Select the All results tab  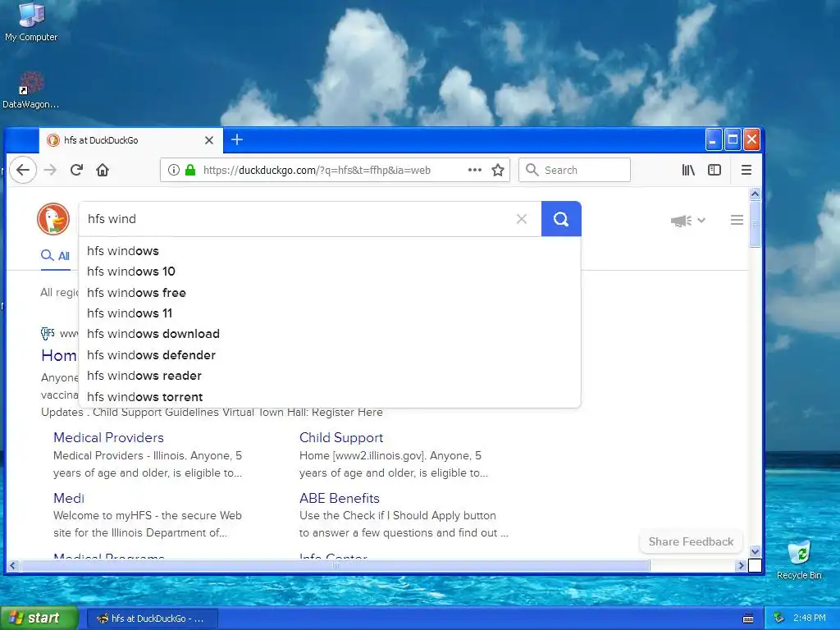tap(56, 256)
